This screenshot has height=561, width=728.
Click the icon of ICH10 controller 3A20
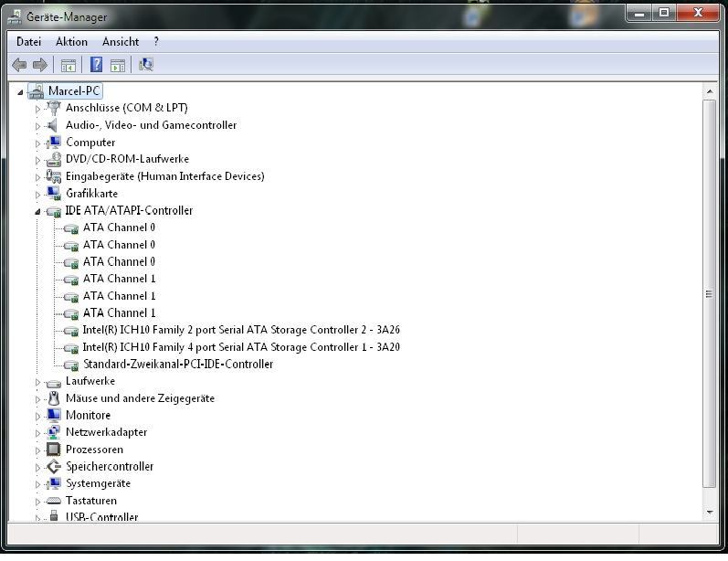tap(71, 348)
